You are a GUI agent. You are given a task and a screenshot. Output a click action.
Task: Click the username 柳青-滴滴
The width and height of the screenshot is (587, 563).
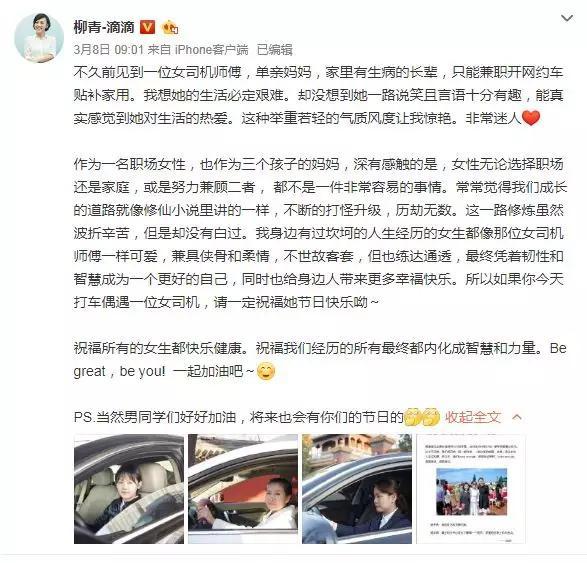click(104, 27)
